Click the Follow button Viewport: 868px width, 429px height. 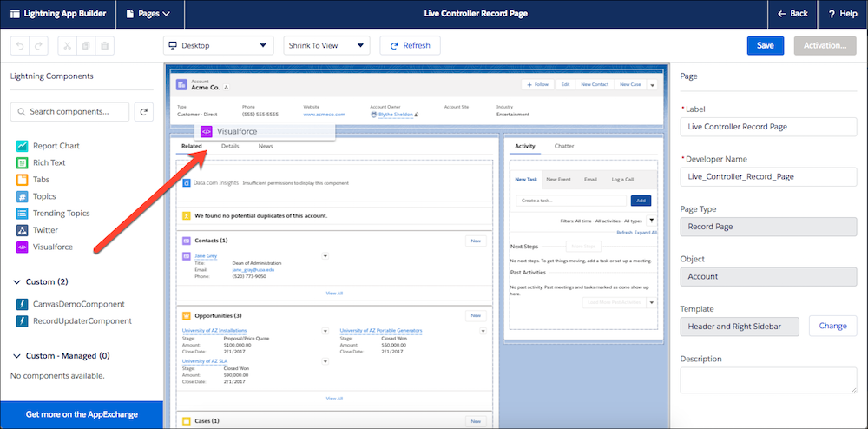click(x=537, y=85)
